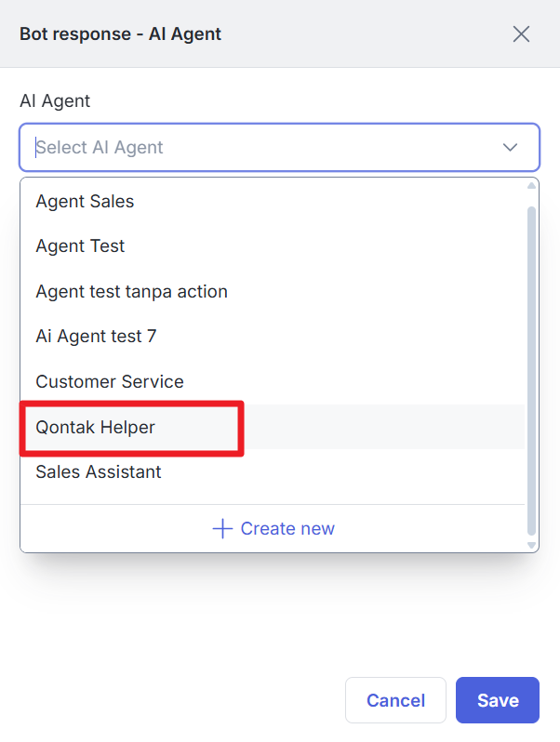Choose Customer Service agent
Image resolution: width=560 pixels, height=742 pixels.
pyautogui.click(x=110, y=381)
